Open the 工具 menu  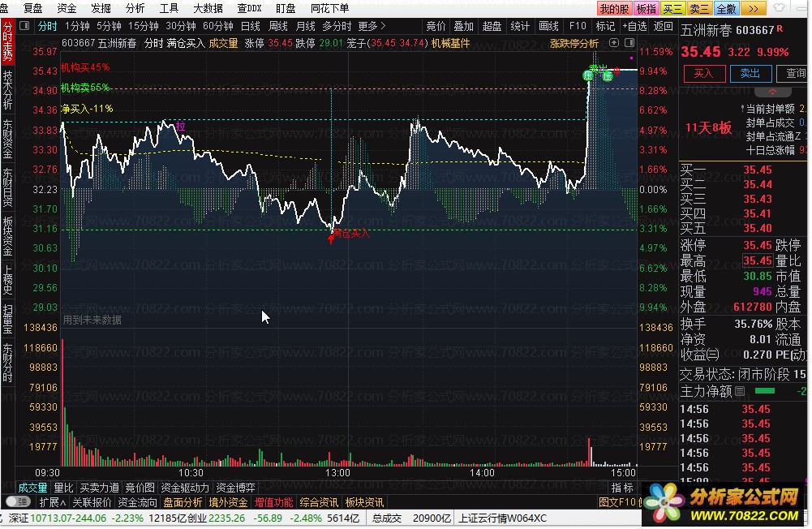coord(169,8)
